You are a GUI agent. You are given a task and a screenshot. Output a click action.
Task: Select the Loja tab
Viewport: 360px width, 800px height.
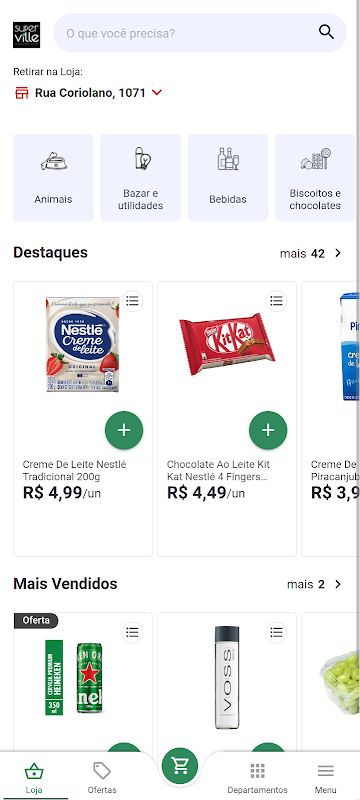coord(34,777)
